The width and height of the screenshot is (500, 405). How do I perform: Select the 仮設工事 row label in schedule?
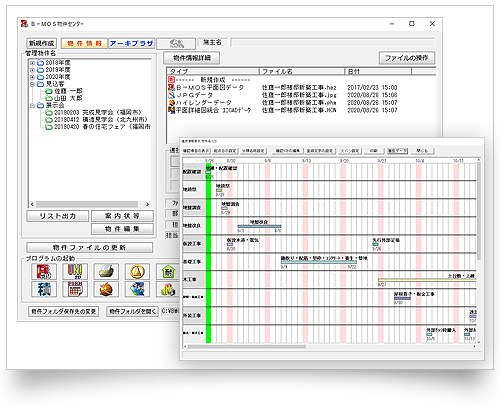point(193,244)
